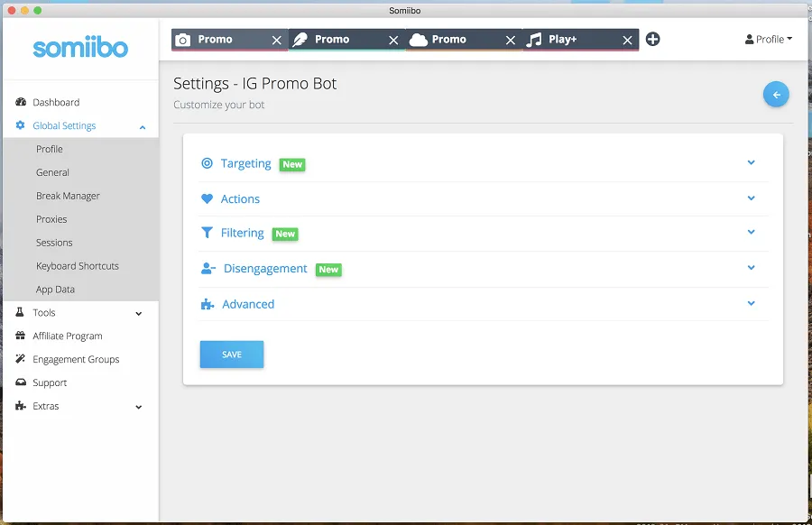The height and width of the screenshot is (525, 812).
Task: Select the Filtering funnel icon
Action: point(207,233)
